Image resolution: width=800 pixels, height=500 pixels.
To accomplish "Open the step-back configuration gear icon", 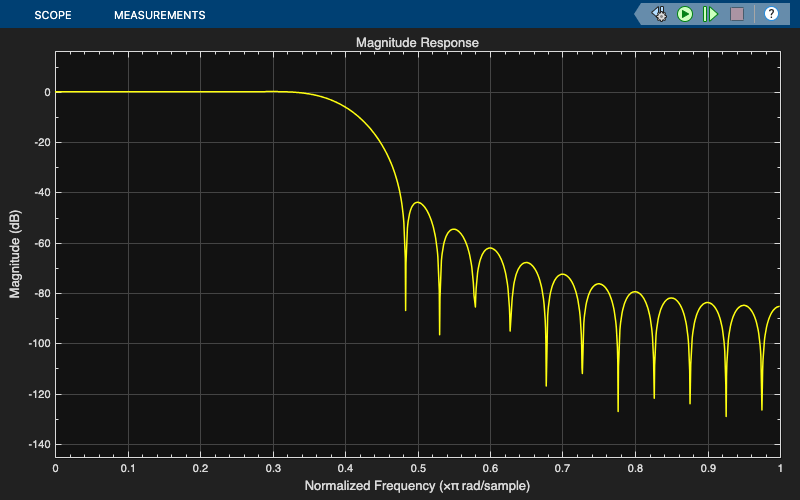I will (659, 14).
